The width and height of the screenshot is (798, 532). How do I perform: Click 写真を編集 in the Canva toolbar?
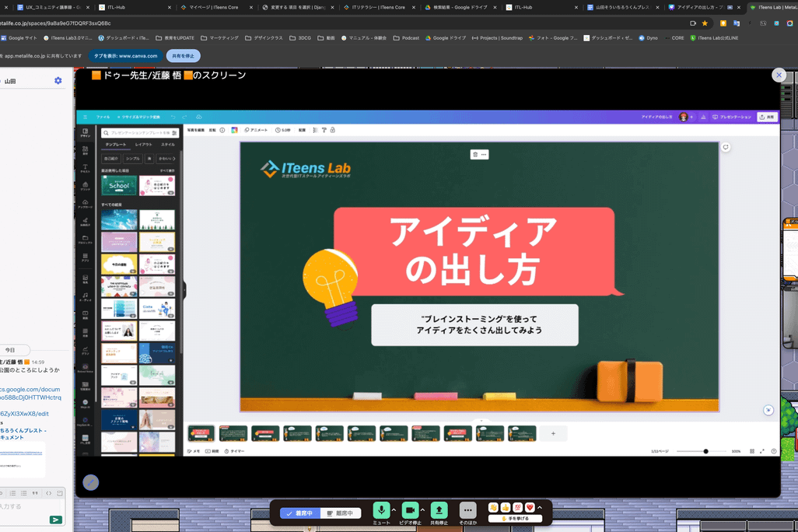(195, 131)
